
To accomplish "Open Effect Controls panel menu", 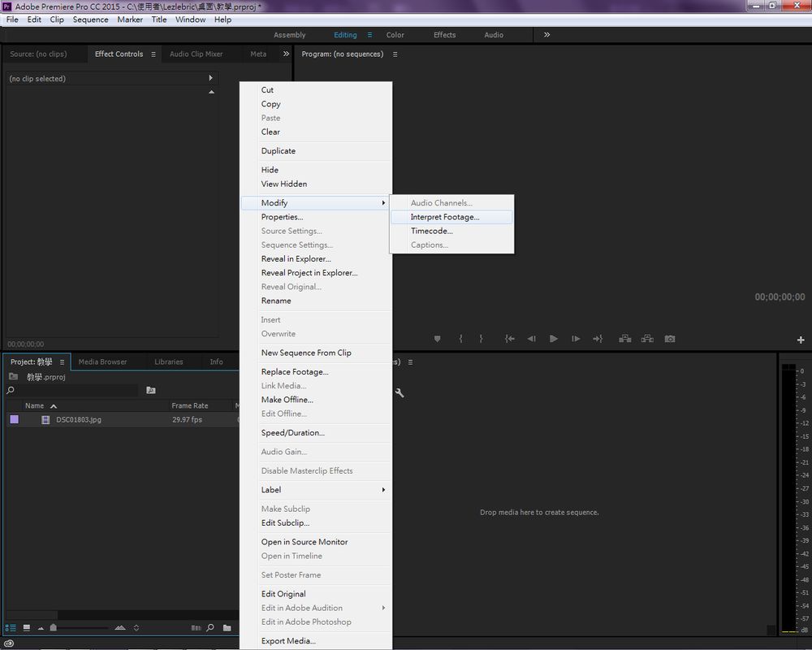I will [153, 54].
